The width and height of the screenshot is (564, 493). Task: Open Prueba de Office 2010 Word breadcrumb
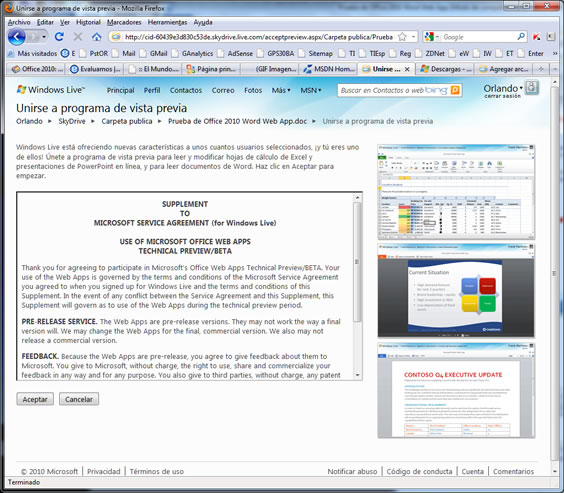coord(237,121)
